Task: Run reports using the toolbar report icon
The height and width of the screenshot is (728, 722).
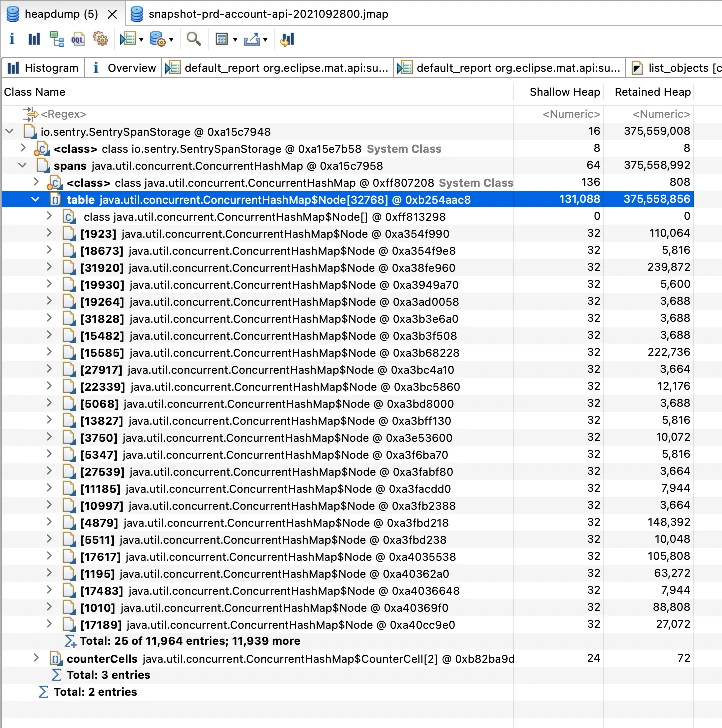Action: tap(128, 39)
